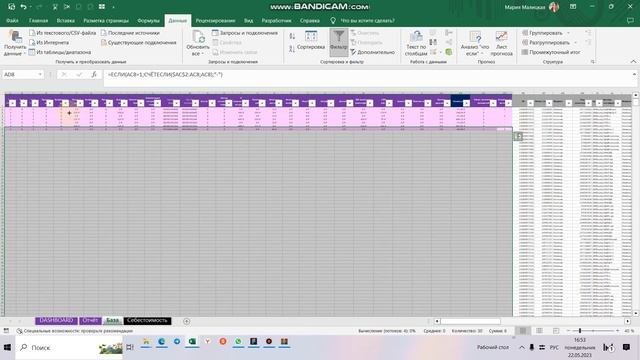The image size is (640, 360).
Task: Click Normal view button in status bar
Action: coord(522,331)
